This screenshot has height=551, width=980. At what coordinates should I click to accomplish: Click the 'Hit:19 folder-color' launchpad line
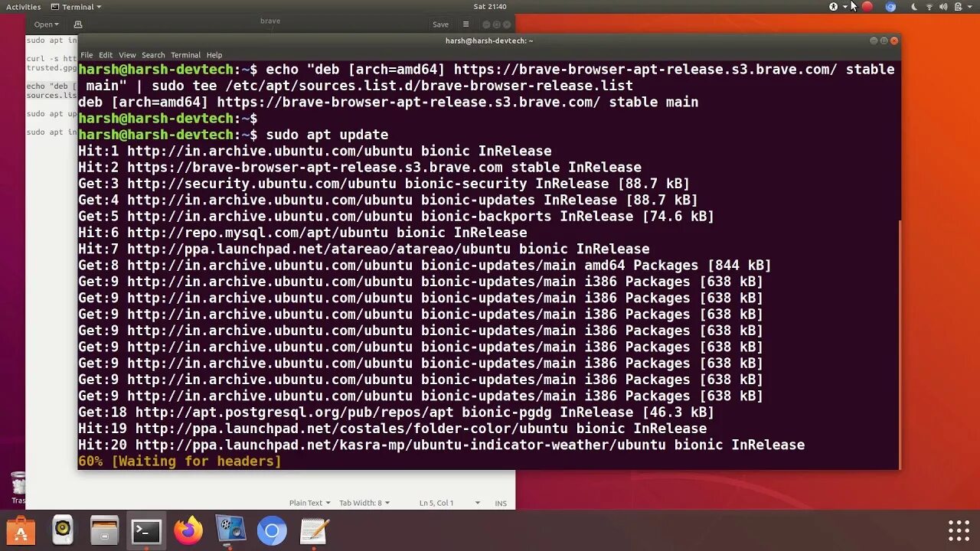(x=392, y=429)
